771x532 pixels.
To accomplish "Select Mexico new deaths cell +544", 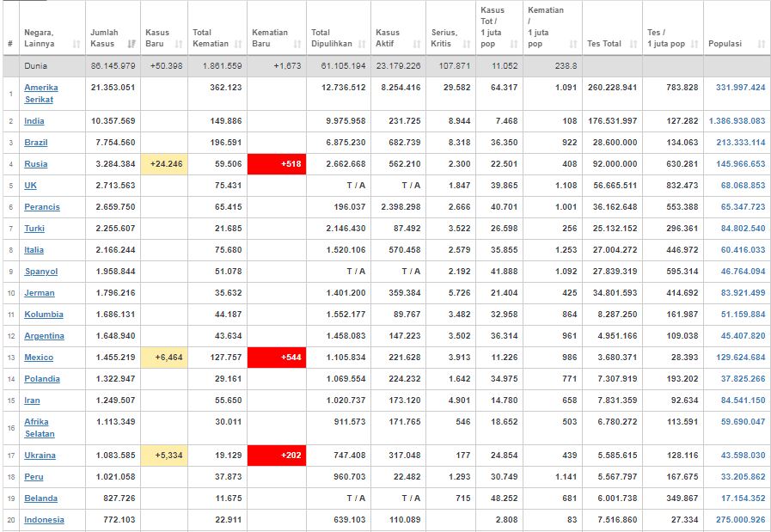I will pos(277,358).
